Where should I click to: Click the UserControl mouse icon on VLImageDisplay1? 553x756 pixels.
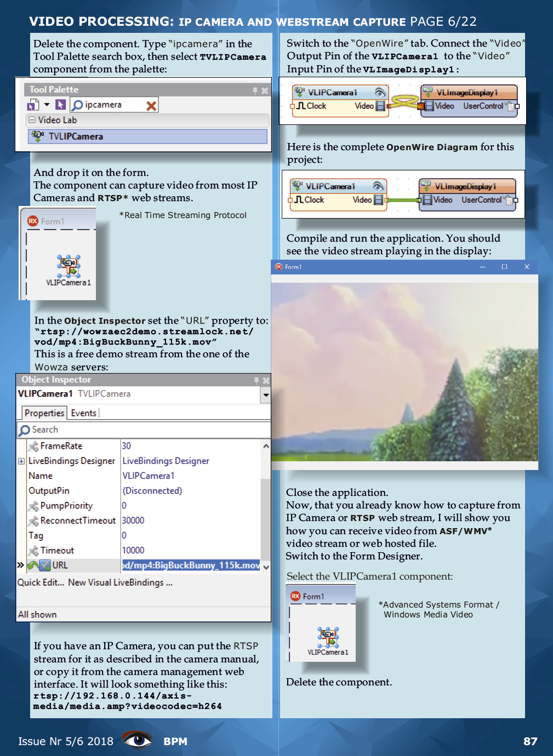tap(511, 106)
